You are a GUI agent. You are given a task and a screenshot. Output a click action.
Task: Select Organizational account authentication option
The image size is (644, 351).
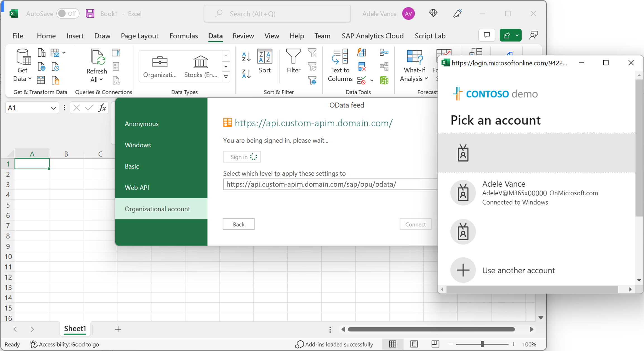click(156, 209)
